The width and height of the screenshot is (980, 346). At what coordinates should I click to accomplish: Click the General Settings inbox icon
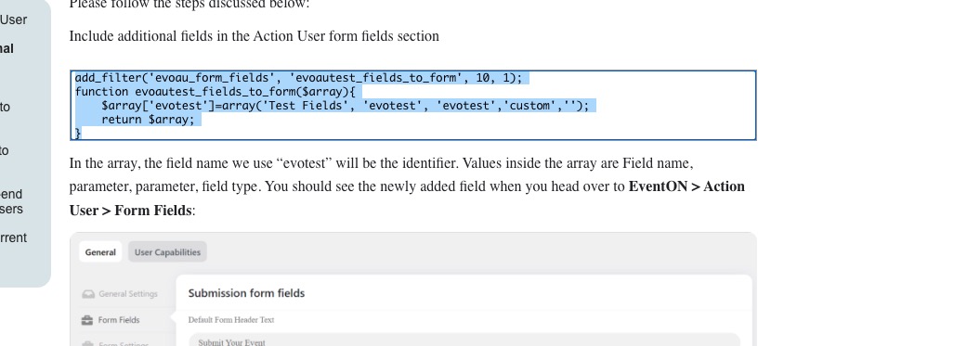point(88,294)
